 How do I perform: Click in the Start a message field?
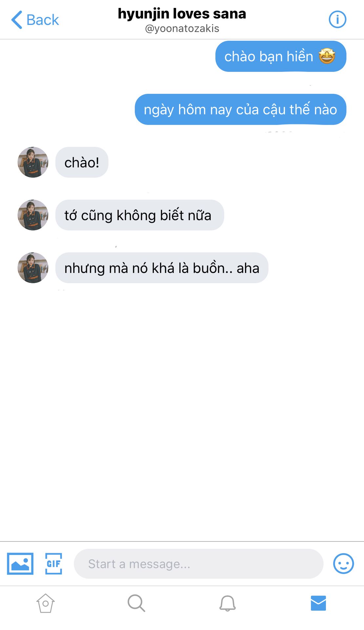pyautogui.click(x=199, y=564)
